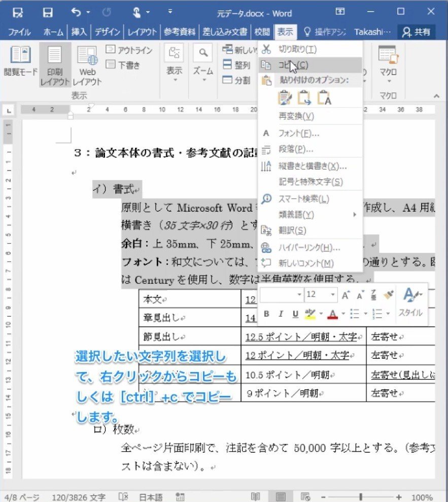Switch to Print Layout (印刷レイアウト) view
This screenshot has height=502, width=448.
coord(55,65)
